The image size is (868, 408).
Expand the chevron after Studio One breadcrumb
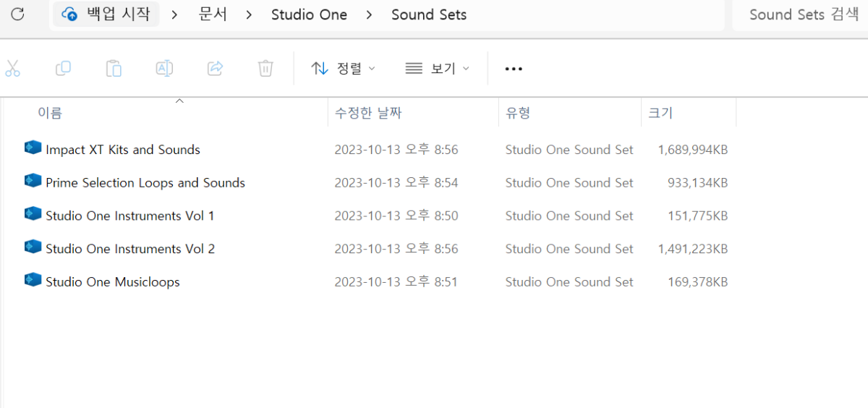point(369,14)
